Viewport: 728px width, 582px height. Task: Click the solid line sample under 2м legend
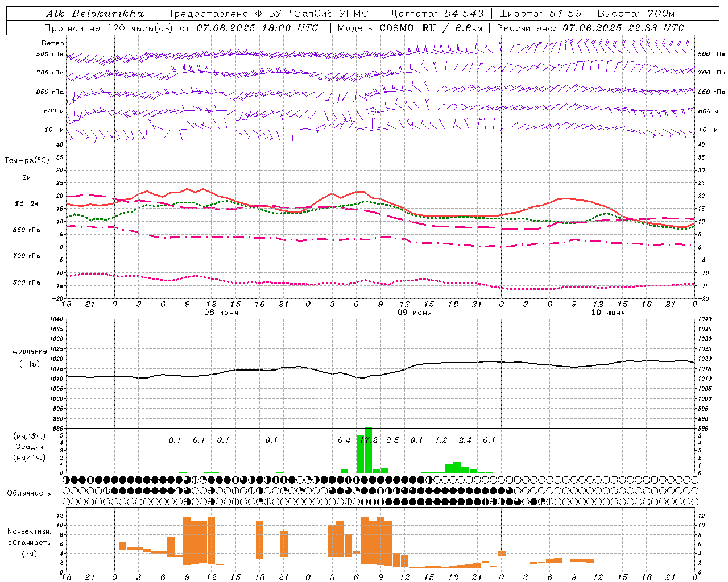click(x=26, y=184)
